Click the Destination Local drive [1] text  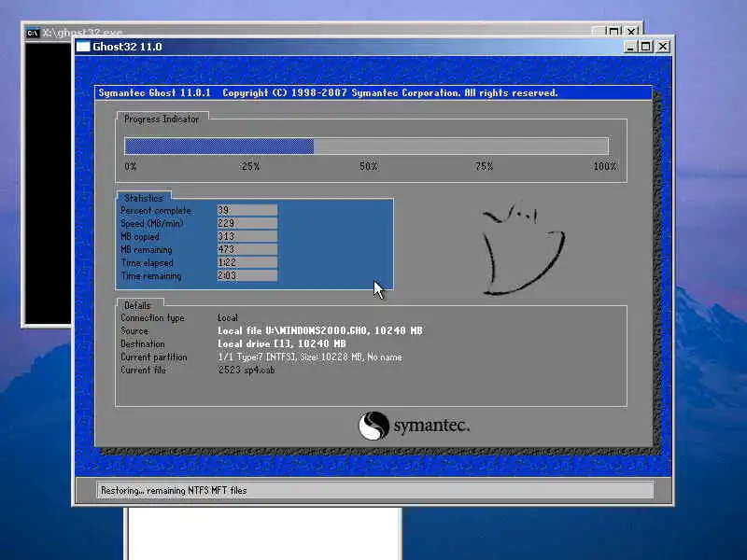[x=282, y=343]
